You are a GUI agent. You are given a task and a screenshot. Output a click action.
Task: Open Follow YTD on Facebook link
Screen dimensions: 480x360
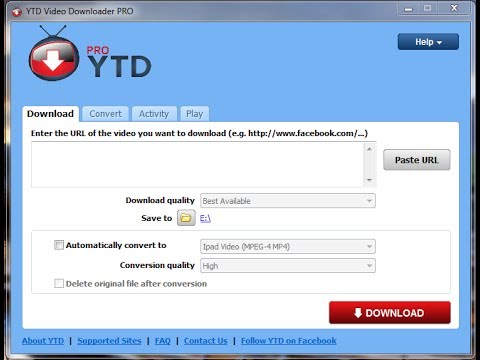(289, 341)
